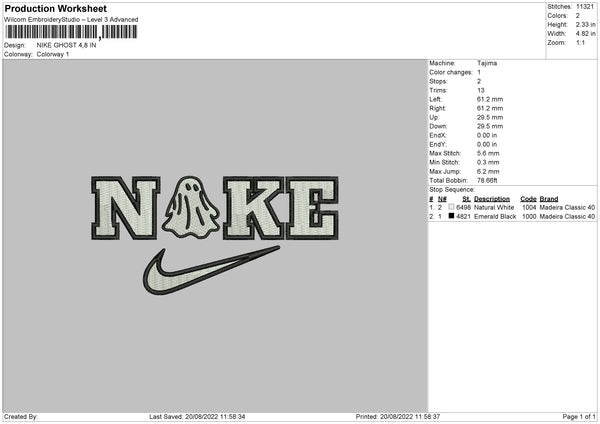Click the Max Stitch value 5.6 mm

coord(488,153)
